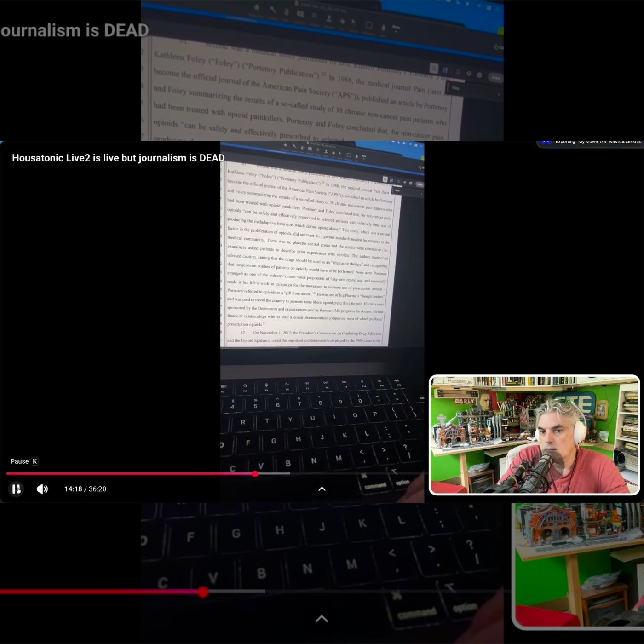Click the webcam picture-in-picture overlay
644x644 pixels.
click(534, 435)
